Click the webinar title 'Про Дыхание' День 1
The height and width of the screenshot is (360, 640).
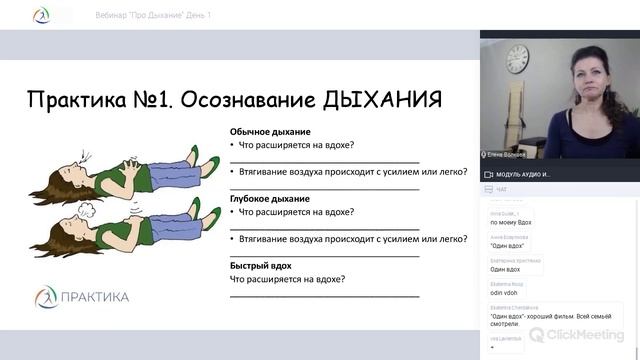[153, 16]
